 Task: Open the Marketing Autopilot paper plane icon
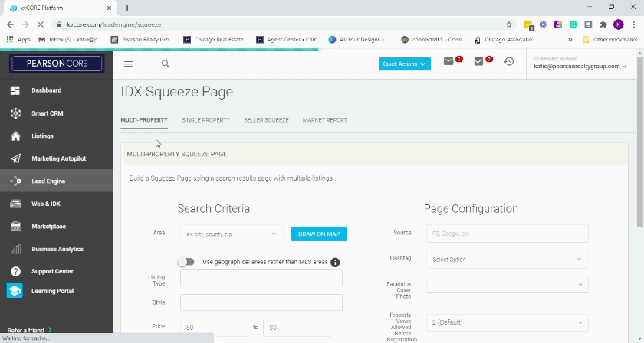(x=15, y=158)
